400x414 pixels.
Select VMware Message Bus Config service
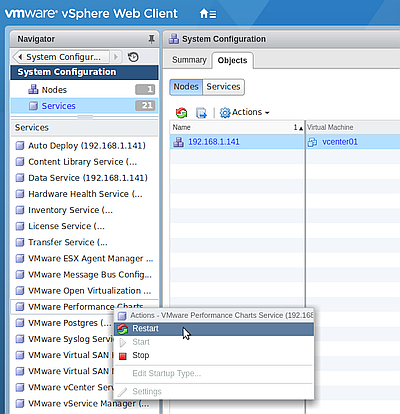(x=84, y=275)
